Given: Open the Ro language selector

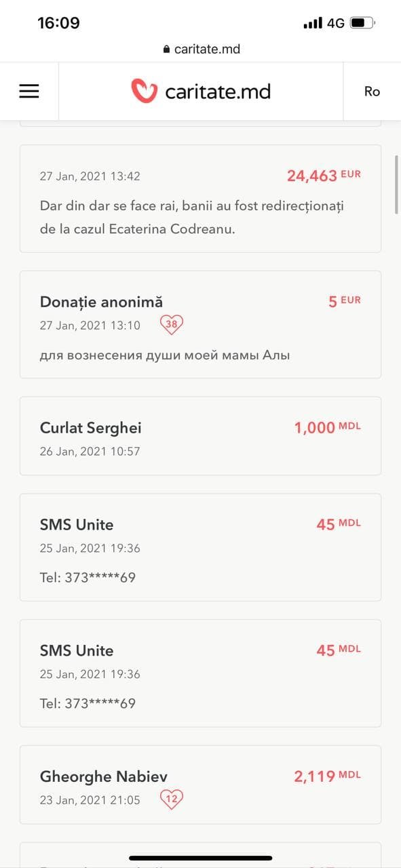Looking at the screenshot, I should coord(372,91).
